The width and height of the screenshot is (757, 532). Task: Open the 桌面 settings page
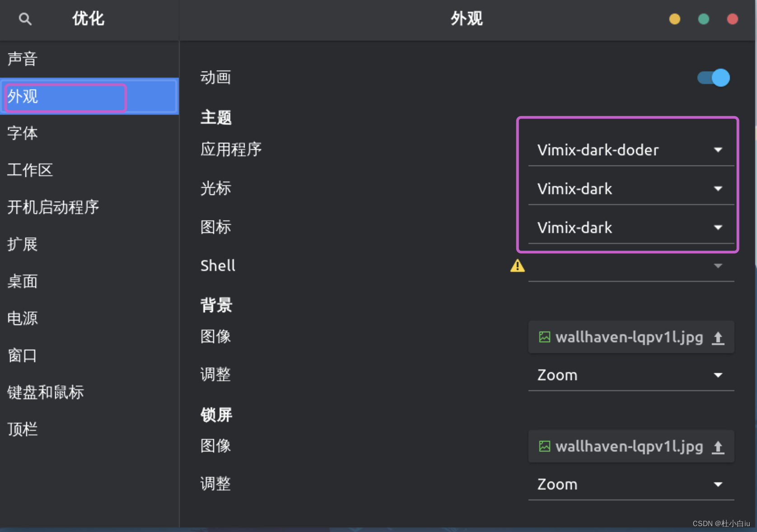pos(89,281)
